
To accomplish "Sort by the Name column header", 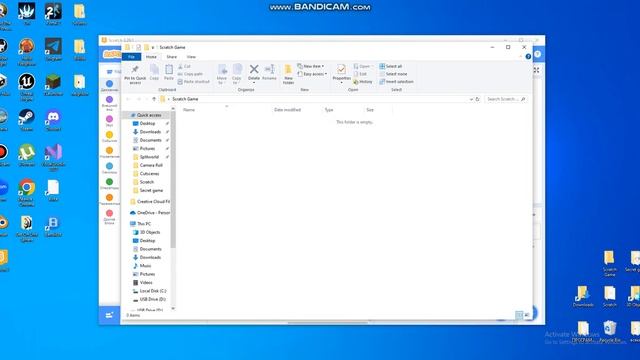I will coord(189,110).
